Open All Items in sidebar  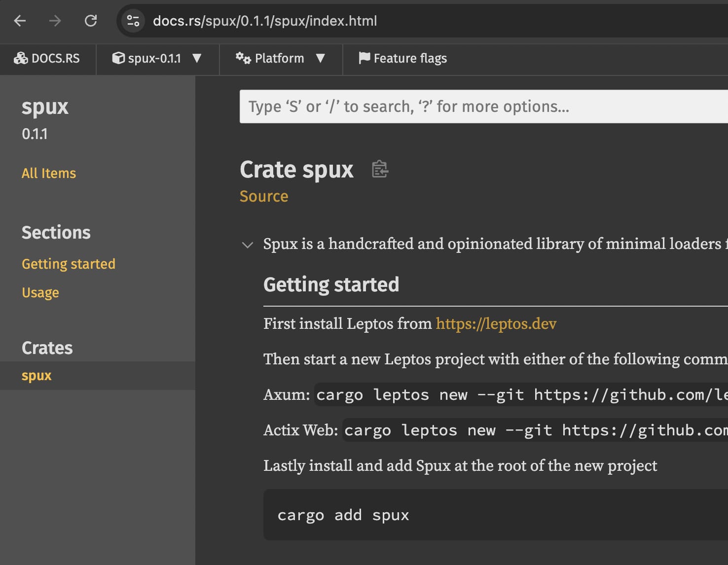coord(49,173)
